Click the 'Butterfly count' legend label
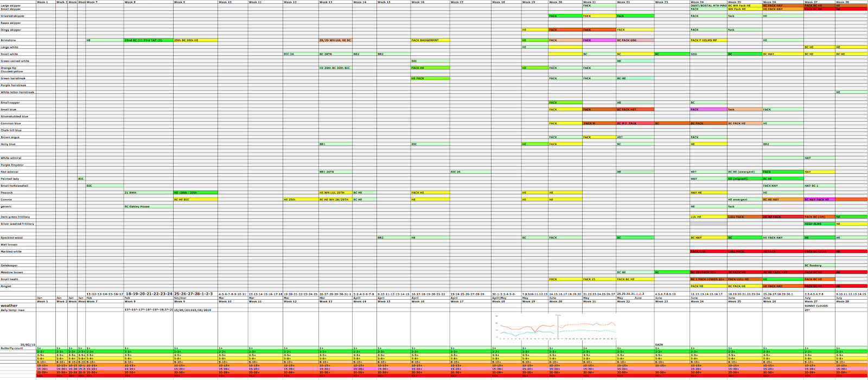Viewport: 868px width, 380px height. pyautogui.click(x=12, y=348)
